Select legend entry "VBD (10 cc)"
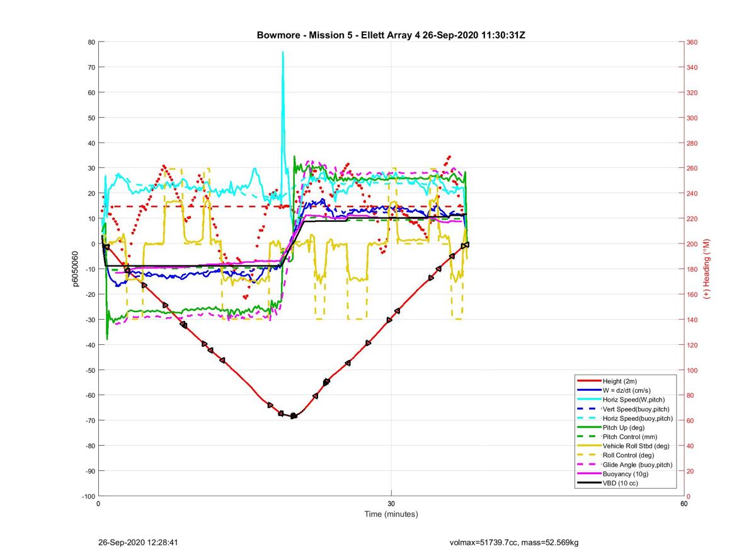This screenshot has width=756, height=558. click(x=621, y=483)
